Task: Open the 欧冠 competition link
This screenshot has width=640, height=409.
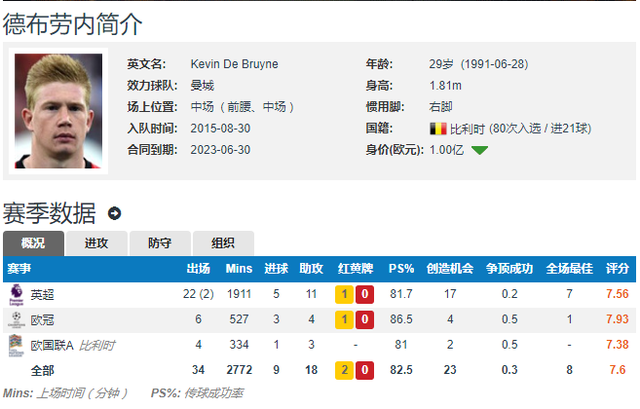Action: pos(43,320)
